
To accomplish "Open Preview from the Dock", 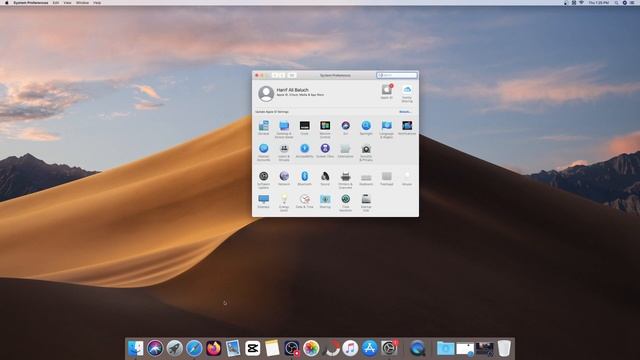I will pos(233,348).
